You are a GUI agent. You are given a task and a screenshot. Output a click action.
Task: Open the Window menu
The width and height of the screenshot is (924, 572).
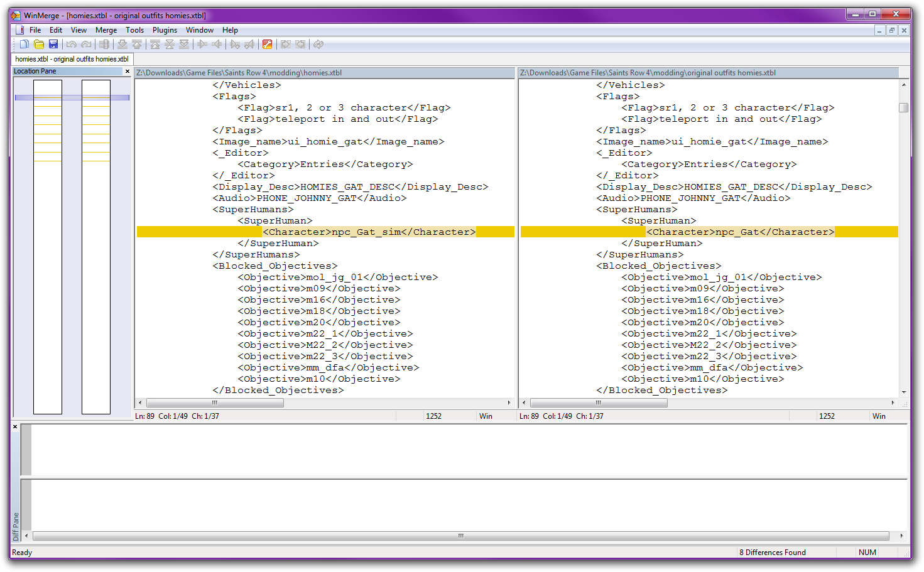(200, 30)
